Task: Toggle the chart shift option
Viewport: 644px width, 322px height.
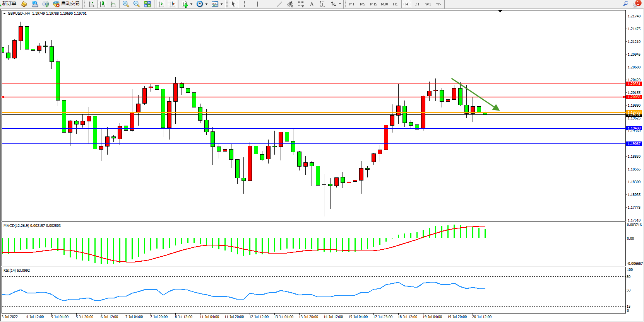Action: point(172,4)
